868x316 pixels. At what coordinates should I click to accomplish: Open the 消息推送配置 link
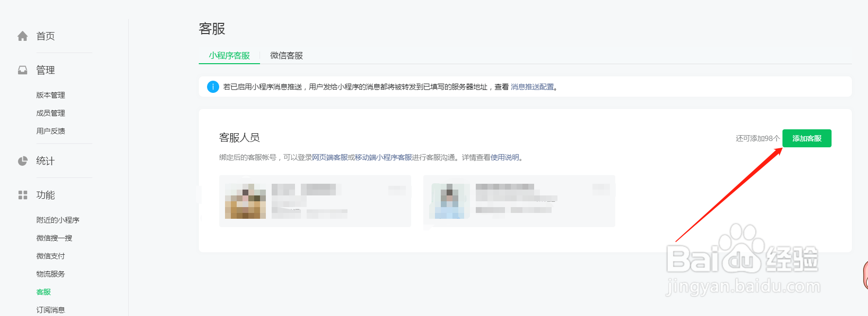(x=532, y=87)
